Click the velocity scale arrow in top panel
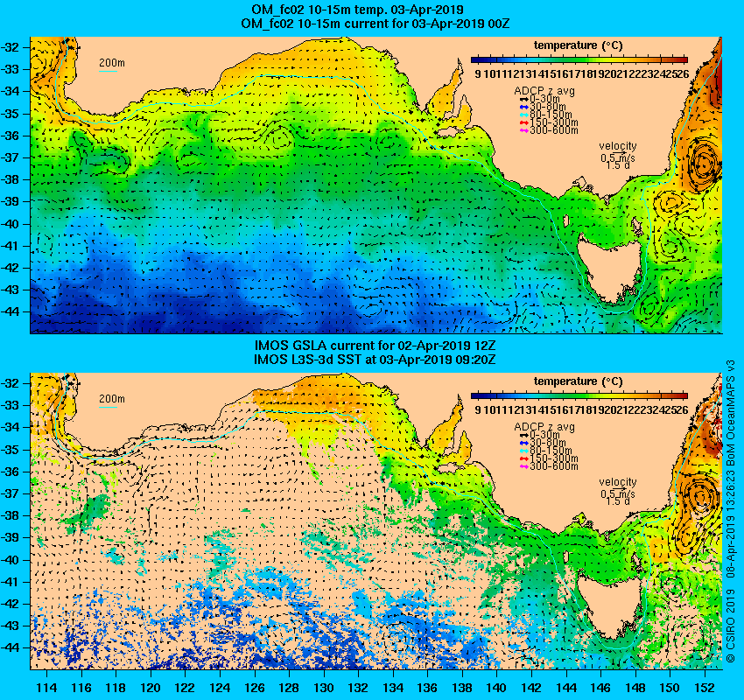744x700 pixels. pyautogui.click(x=618, y=154)
